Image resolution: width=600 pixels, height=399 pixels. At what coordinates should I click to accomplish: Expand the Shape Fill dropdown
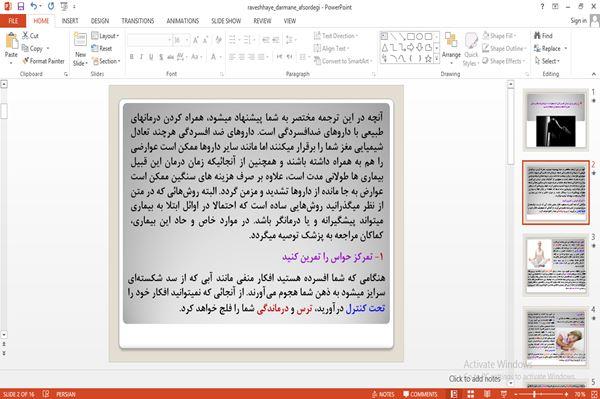pos(499,36)
